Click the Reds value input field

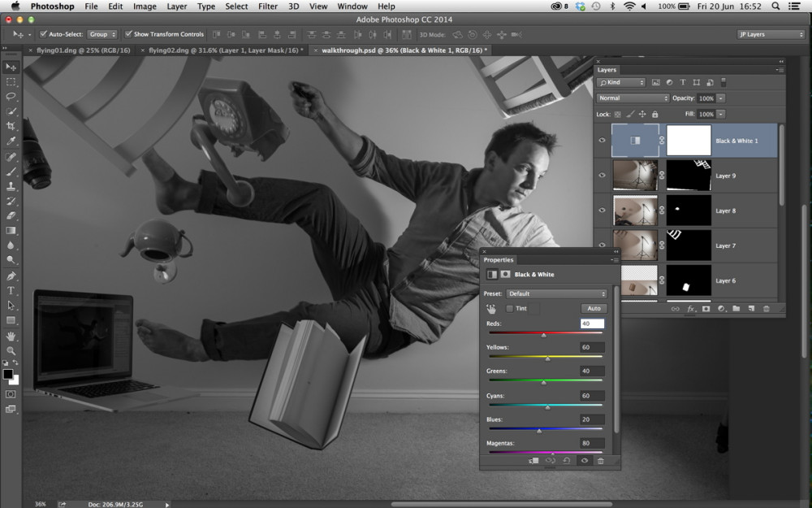pos(592,323)
